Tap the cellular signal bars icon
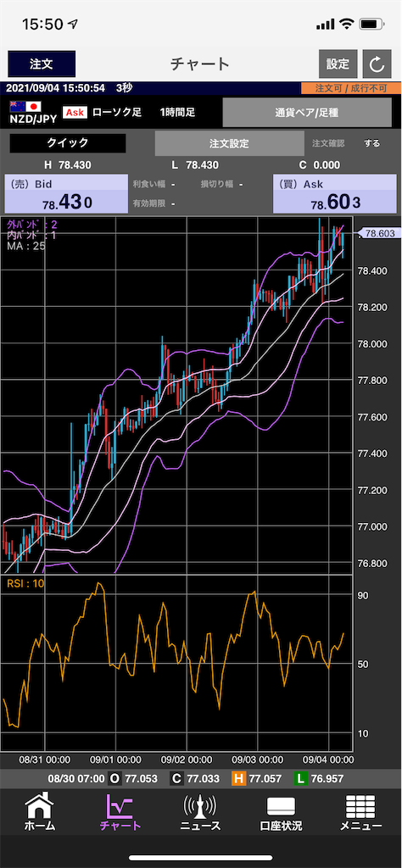Viewport: 402px width, 868px height. pos(327,25)
